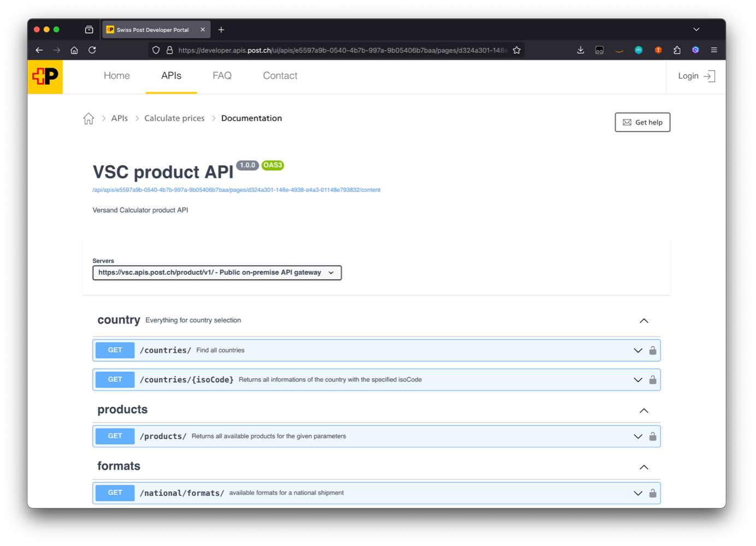
Task: Click the blue-purple round extension icon
Action: [x=695, y=50]
